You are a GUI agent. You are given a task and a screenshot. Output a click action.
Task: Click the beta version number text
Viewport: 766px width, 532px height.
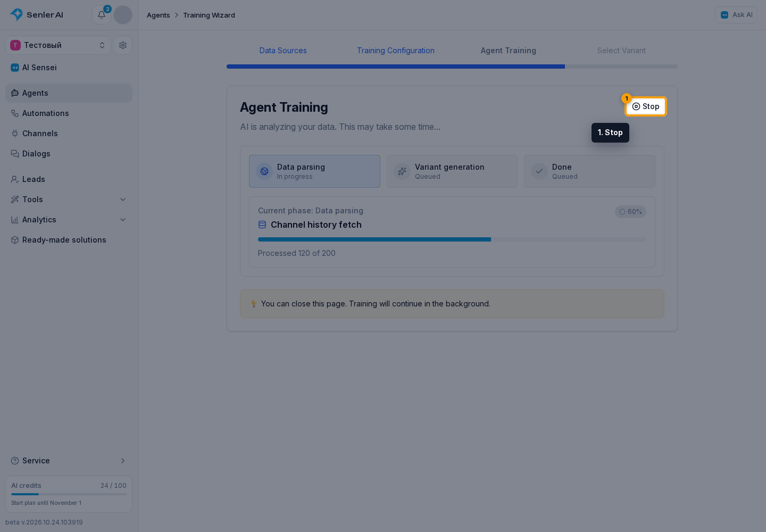[44, 522]
